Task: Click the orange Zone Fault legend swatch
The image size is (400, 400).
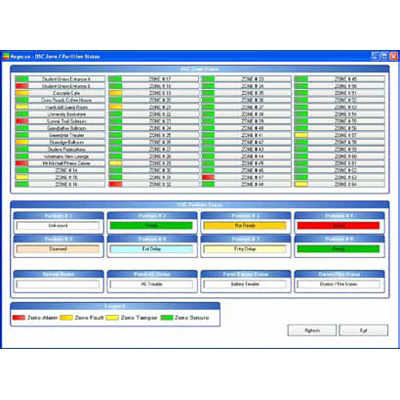Action: tap(66, 318)
